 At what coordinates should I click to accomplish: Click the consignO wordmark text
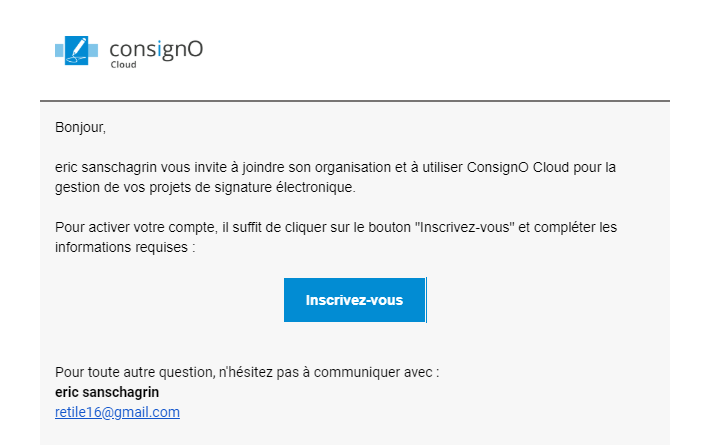point(156,48)
